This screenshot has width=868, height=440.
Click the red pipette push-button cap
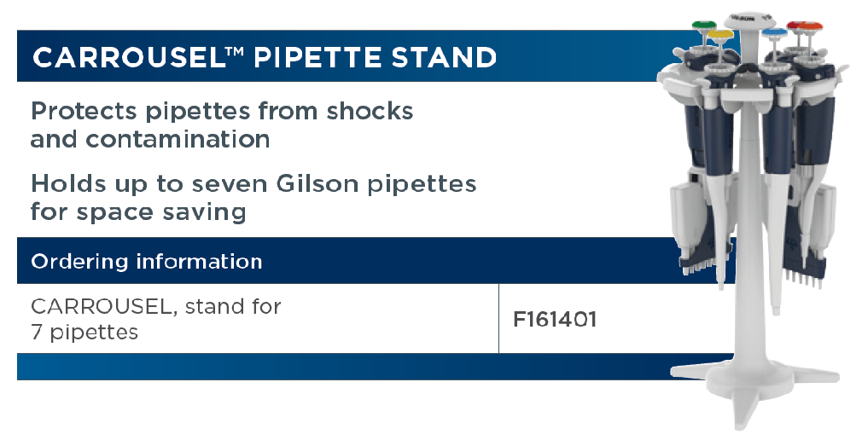click(x=793, y=26)
